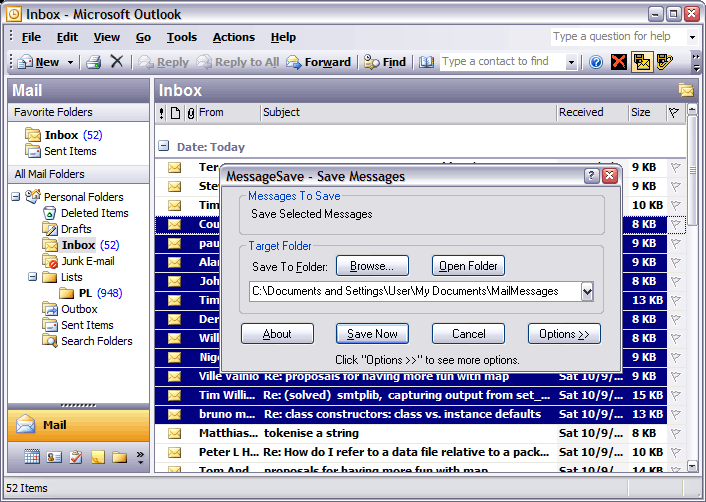Click the message list scroll down arrow
706x502 pixels.
click(692, 466)
